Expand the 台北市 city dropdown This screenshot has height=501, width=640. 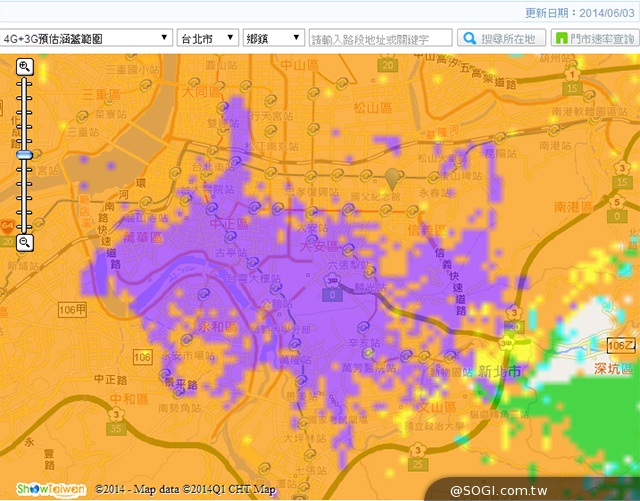click(206, 38)
